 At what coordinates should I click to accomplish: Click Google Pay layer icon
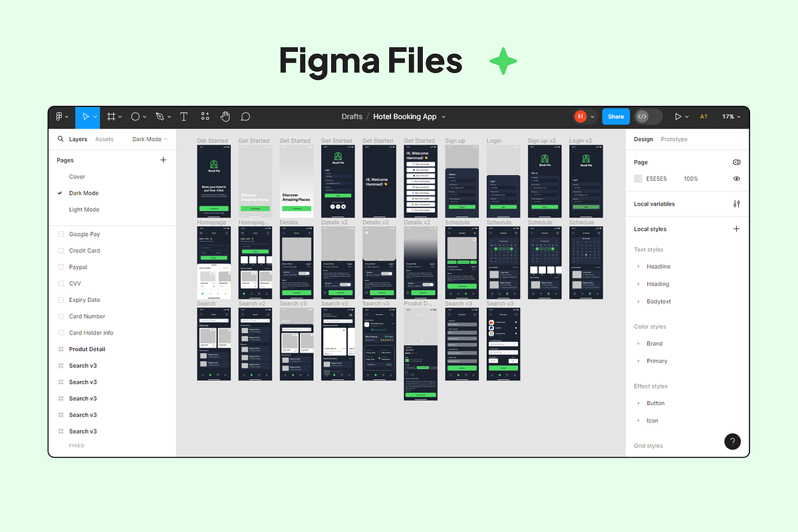(x=61, y=234)
